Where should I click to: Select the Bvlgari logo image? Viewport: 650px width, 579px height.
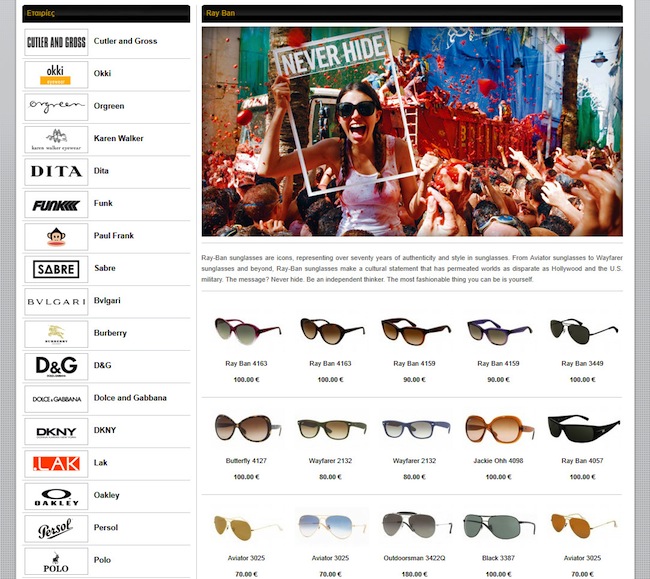(x=56, y=302)
